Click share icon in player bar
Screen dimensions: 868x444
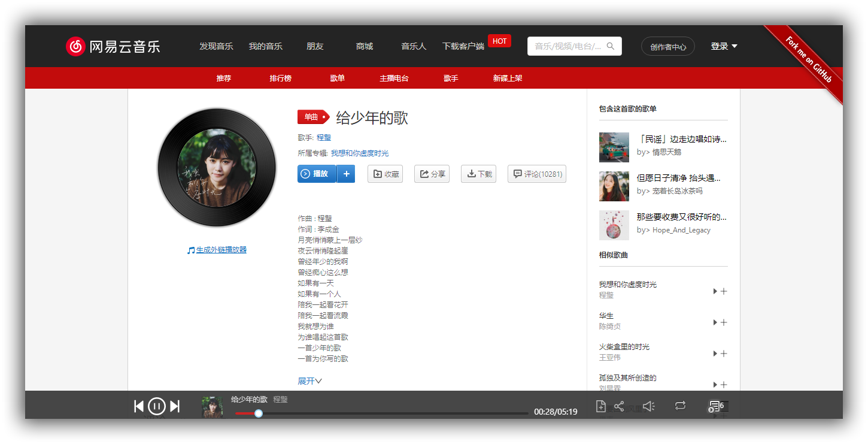tap(619, 406)
